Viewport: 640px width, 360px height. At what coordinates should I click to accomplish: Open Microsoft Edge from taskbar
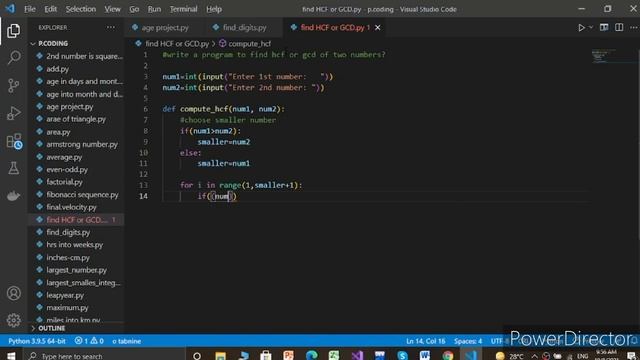click(x=311, y=356)
